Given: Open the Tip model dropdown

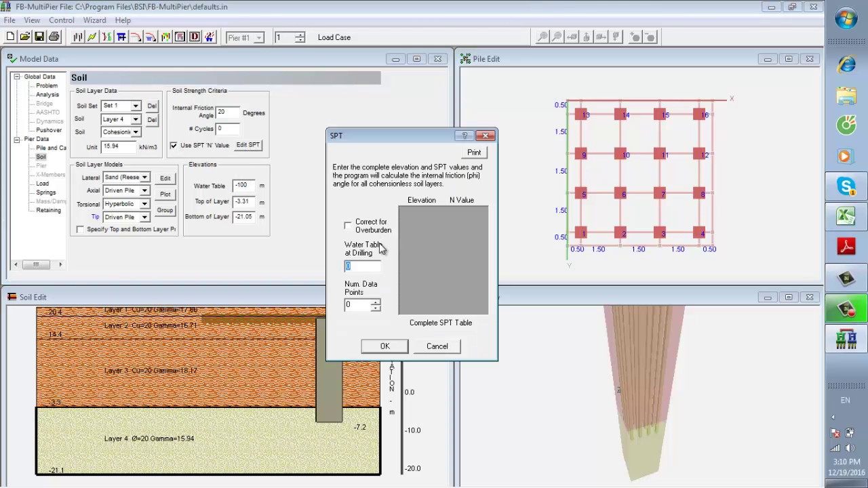Looking at the screenshot, I should [144, 217].
